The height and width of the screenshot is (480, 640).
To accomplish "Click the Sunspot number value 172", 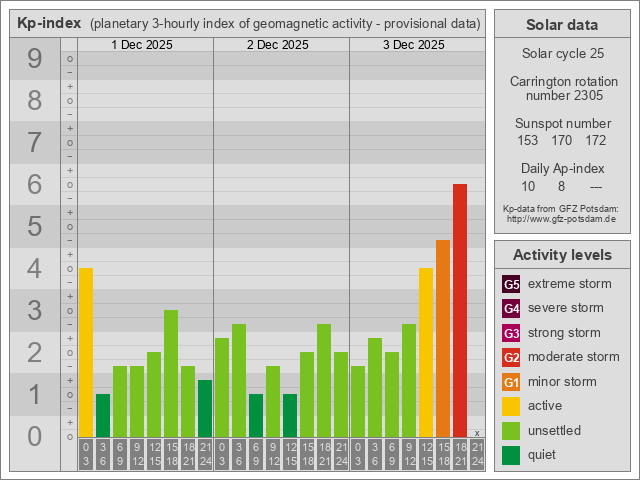I will coord(596,140).
